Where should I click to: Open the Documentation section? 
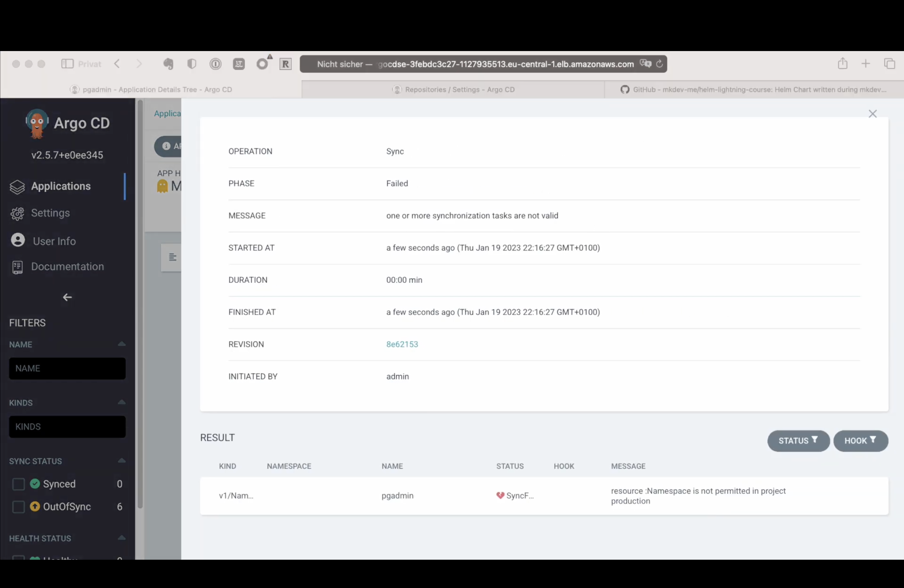coord(67,266)
